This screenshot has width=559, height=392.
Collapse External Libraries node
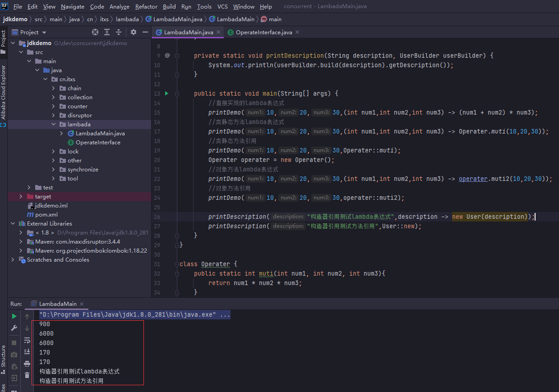(13, 223)
